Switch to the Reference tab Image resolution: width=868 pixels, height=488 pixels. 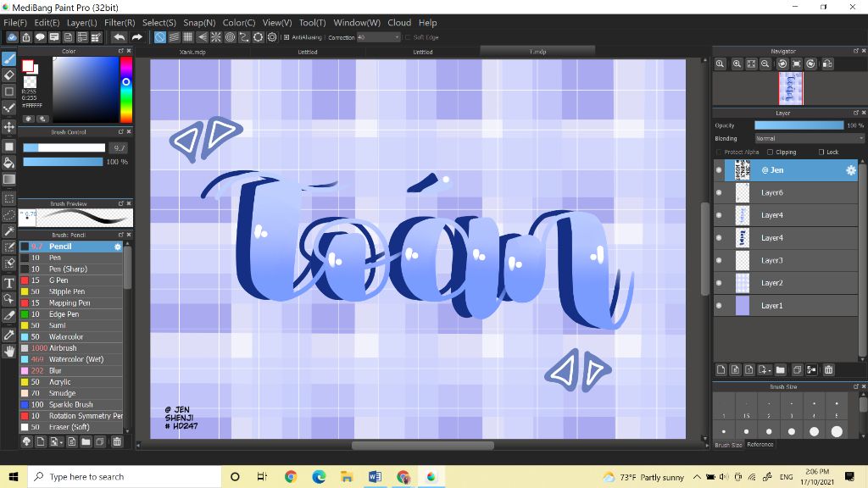(760, 444)
